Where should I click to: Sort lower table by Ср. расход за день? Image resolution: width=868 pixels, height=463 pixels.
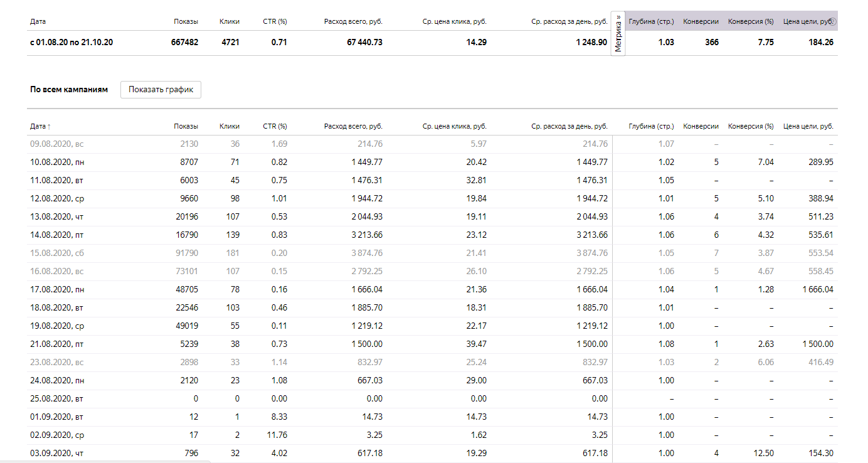[x=569, y=126]
